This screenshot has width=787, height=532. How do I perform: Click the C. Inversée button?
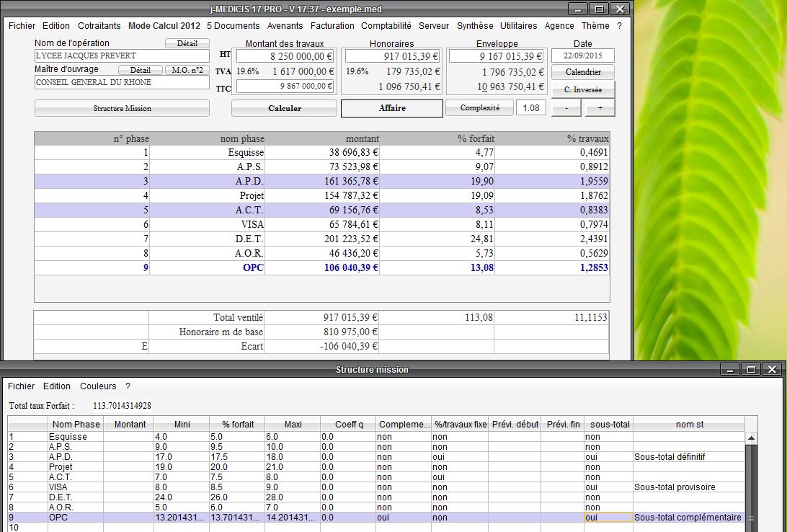click(583, 89)
